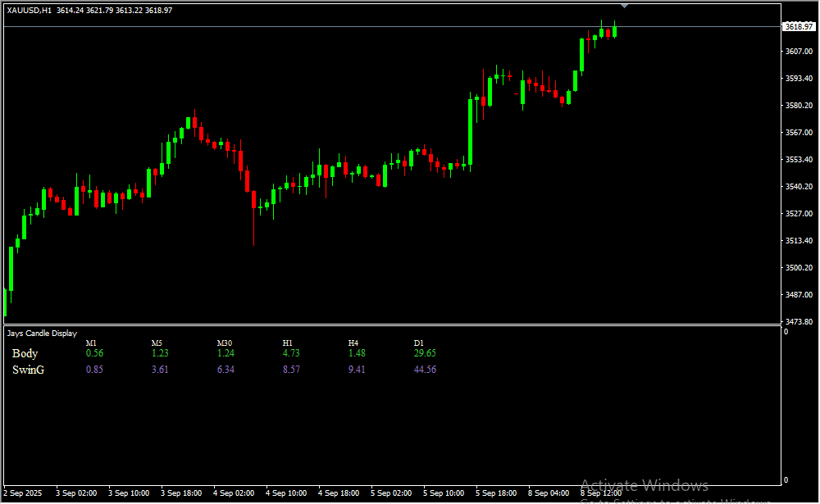Click the Body value 4.73 under H1
820x504 pixels.
tap(291, 353)
